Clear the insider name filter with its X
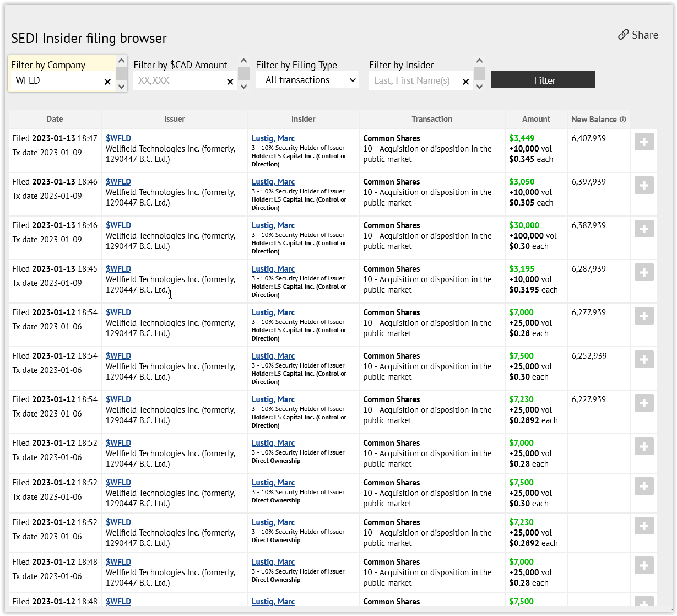Viewport: 677px width, 616px height. click(465, 81)
